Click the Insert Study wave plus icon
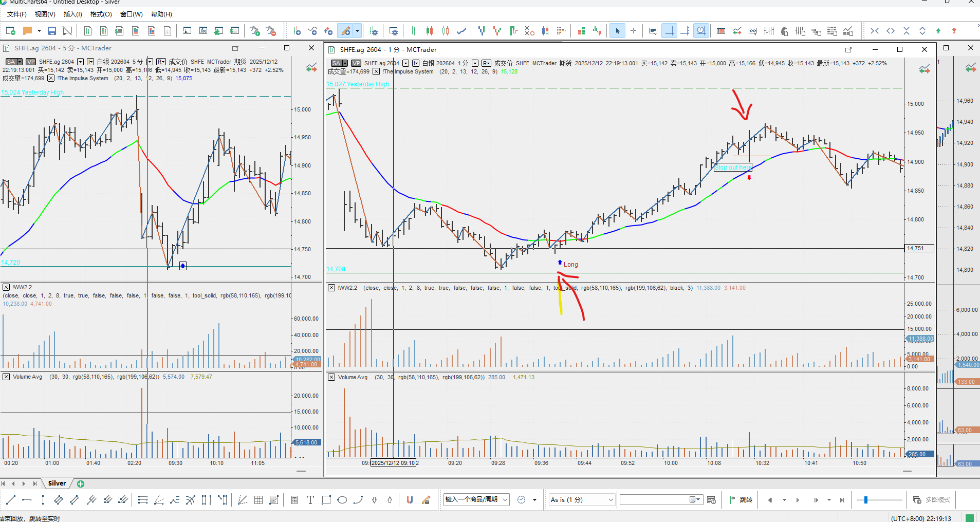Viewport: 980px width, 522px height. click(312, 31)
